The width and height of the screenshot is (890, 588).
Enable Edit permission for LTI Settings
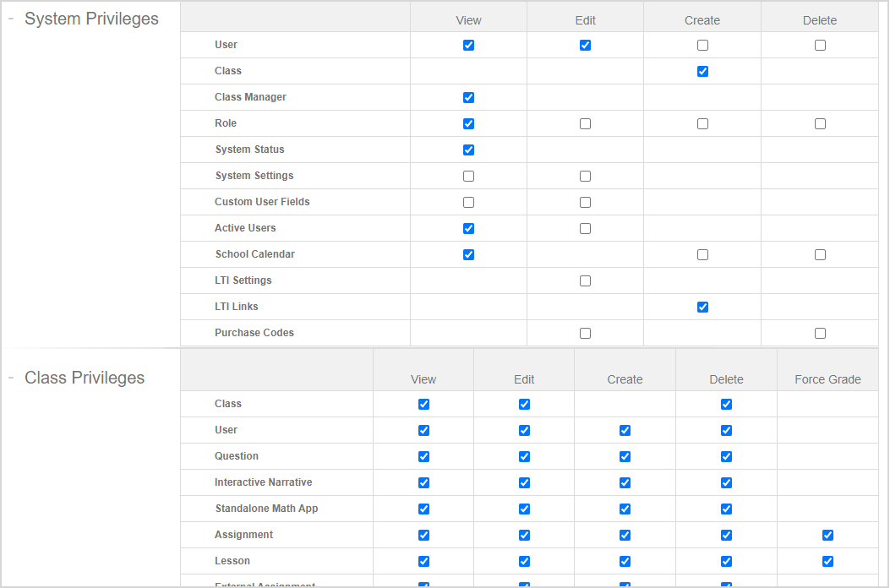point(585,280)
